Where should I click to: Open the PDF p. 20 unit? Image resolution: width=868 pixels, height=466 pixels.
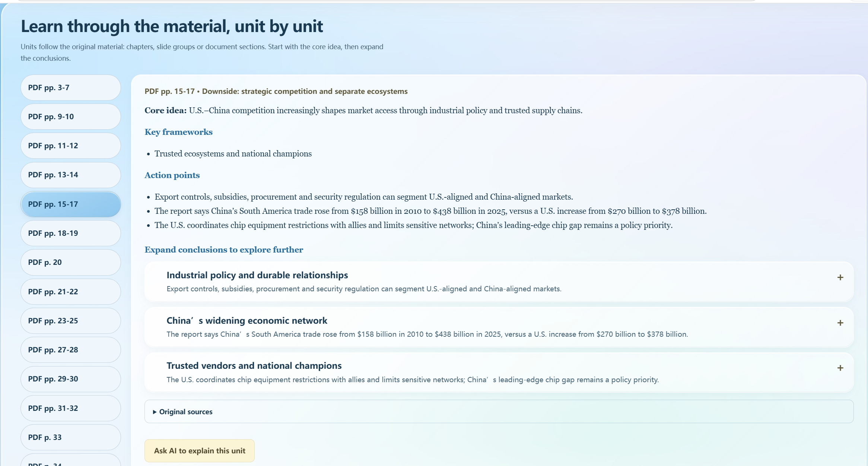[x=70, y=262]
